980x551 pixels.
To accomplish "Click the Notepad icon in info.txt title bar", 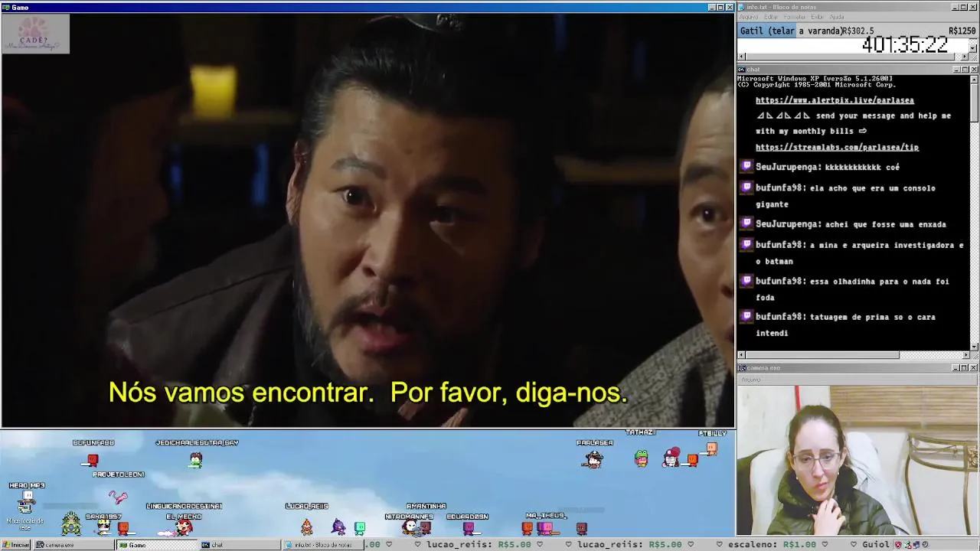I will pos(742,7).
